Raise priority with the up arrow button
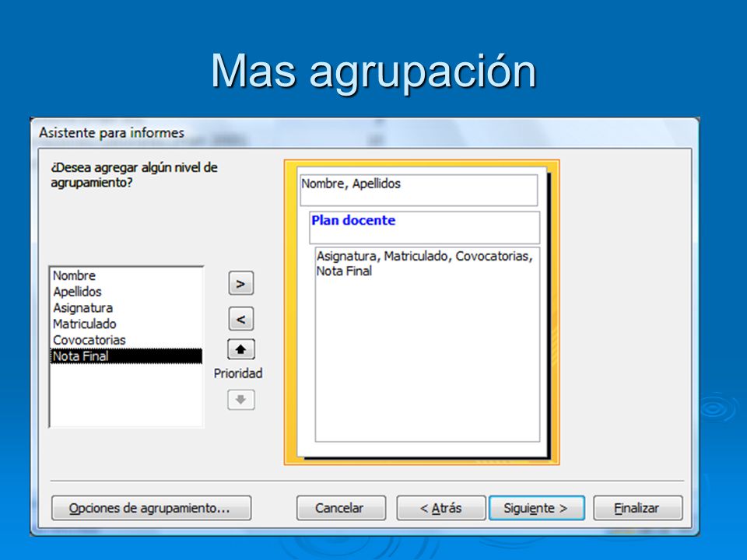The height and width of the screenshot is (560, 747). click(x=241, y=350)
